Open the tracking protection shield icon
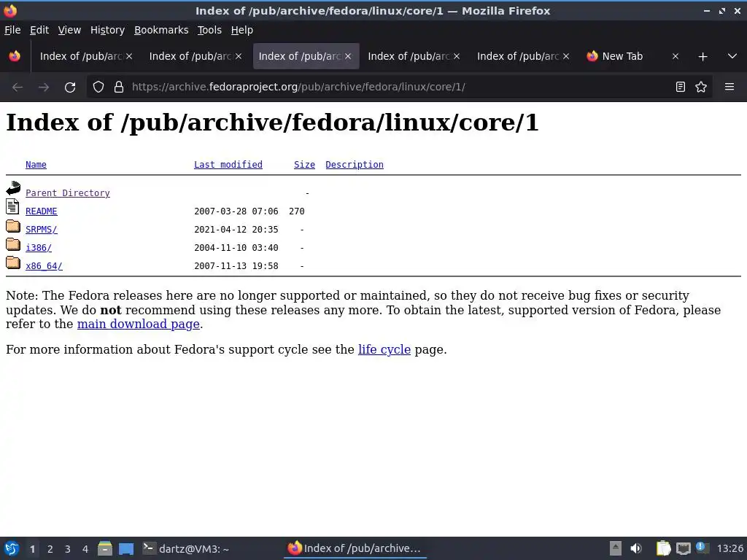This screenshot has width=747, height=560. click(x=98, y=87)
